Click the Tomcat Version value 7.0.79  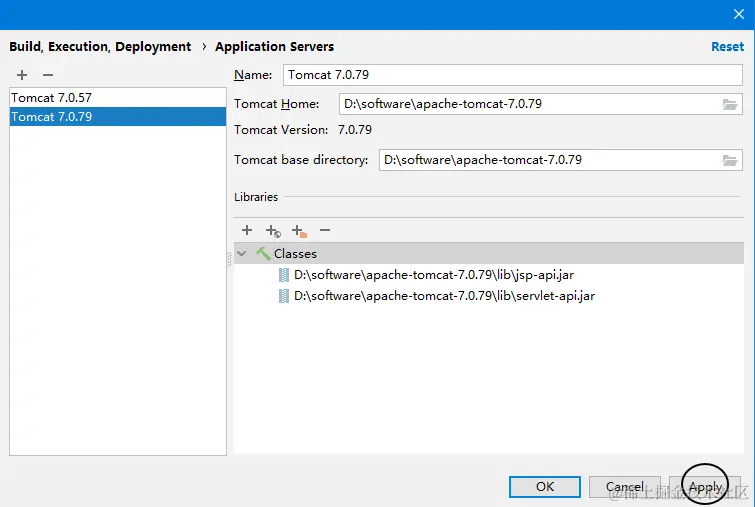[355, 130]
